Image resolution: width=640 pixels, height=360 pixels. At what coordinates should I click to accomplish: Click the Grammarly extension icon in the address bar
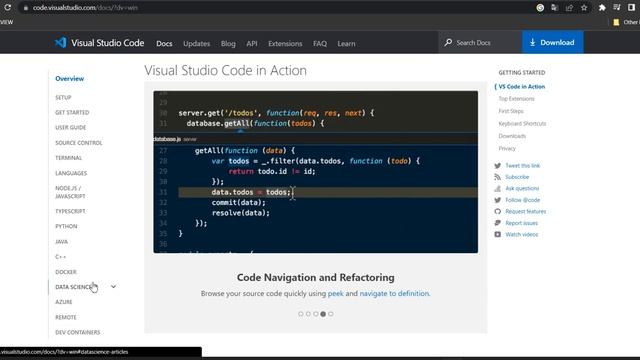tap(540, 7)
